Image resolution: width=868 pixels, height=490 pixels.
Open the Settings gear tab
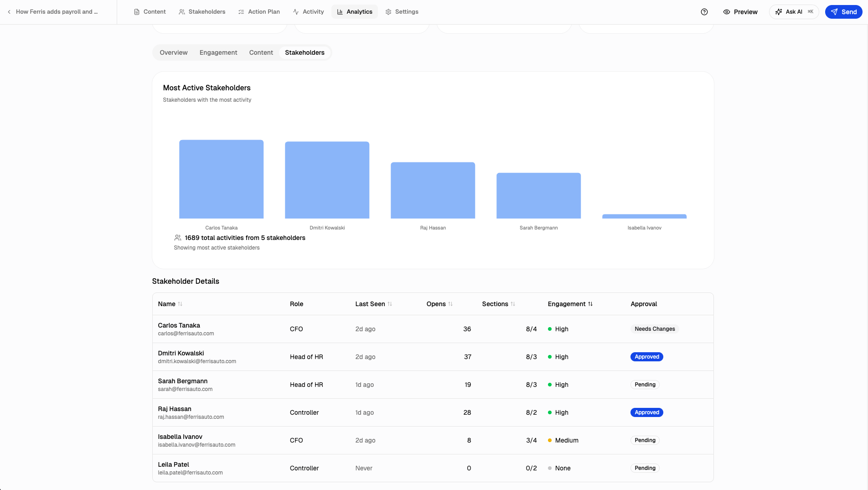click(x=402, y=12)
